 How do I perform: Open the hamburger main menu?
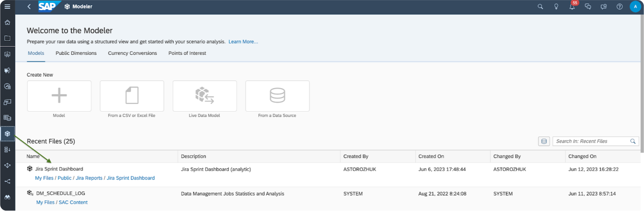coord(7,6)
